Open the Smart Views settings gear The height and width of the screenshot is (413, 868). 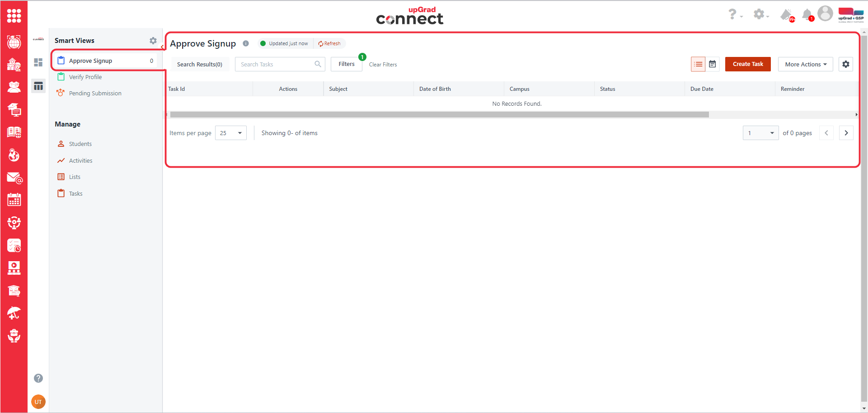[x=153, y=41]
